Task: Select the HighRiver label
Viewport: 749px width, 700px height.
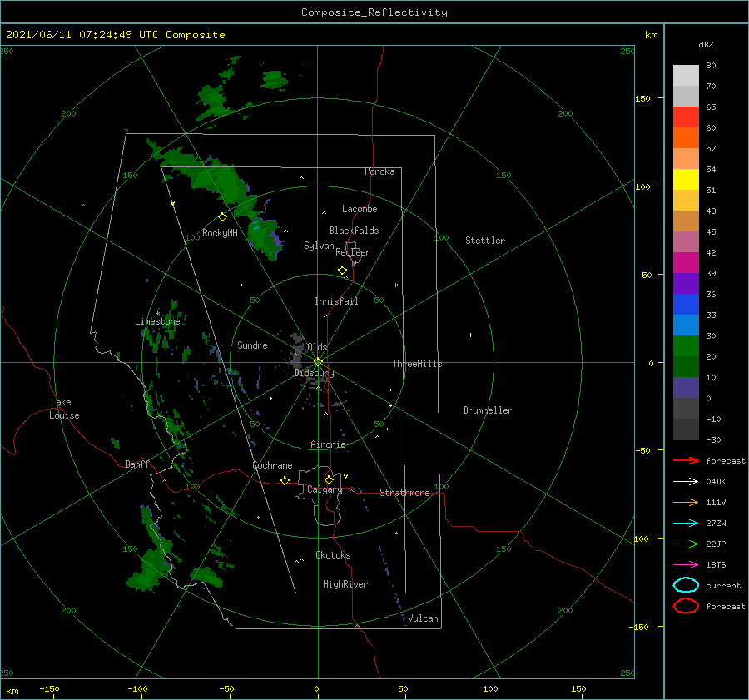Action: click(x=345, y=584)
